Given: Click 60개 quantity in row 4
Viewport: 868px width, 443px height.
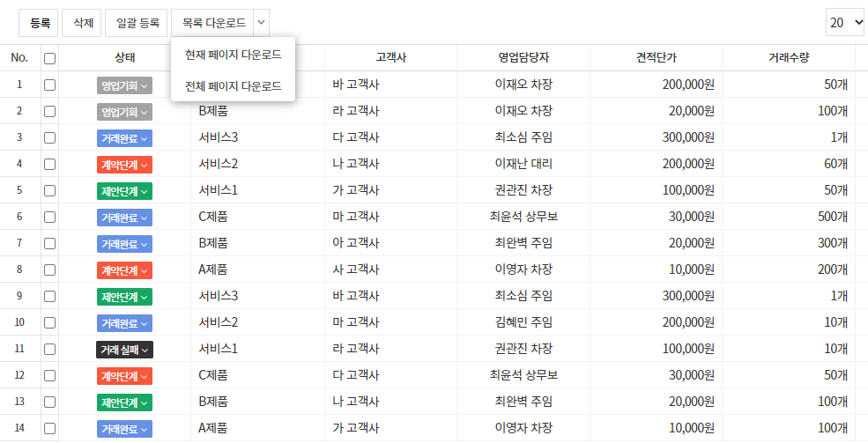Looking at the screenshot, I should coord(835,164).
